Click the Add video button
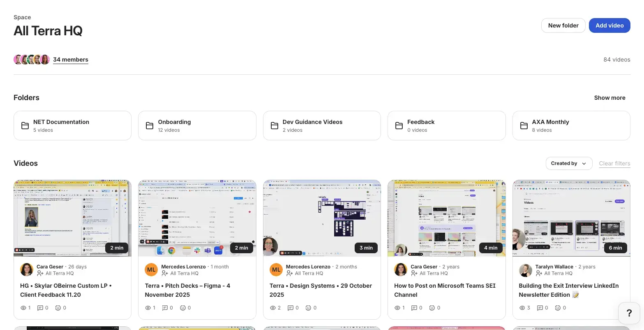644x330 pixels. 609,25
